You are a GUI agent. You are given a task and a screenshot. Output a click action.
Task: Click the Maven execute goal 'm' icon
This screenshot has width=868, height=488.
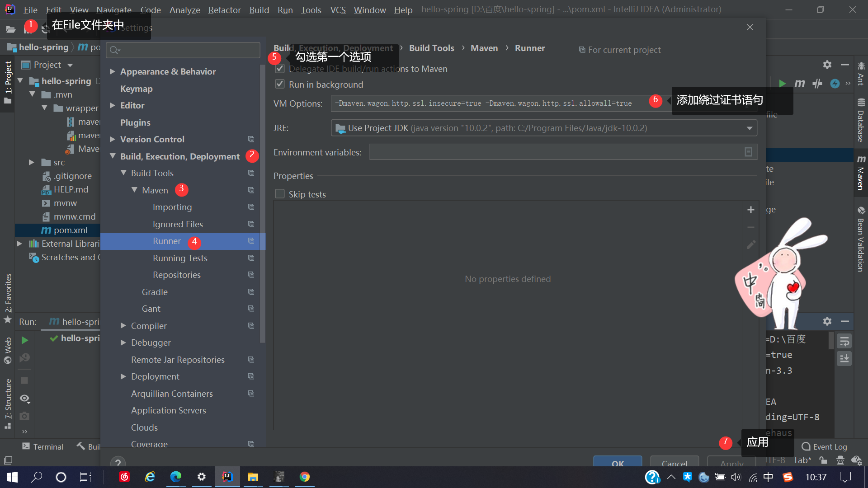[x=799, y=83]
